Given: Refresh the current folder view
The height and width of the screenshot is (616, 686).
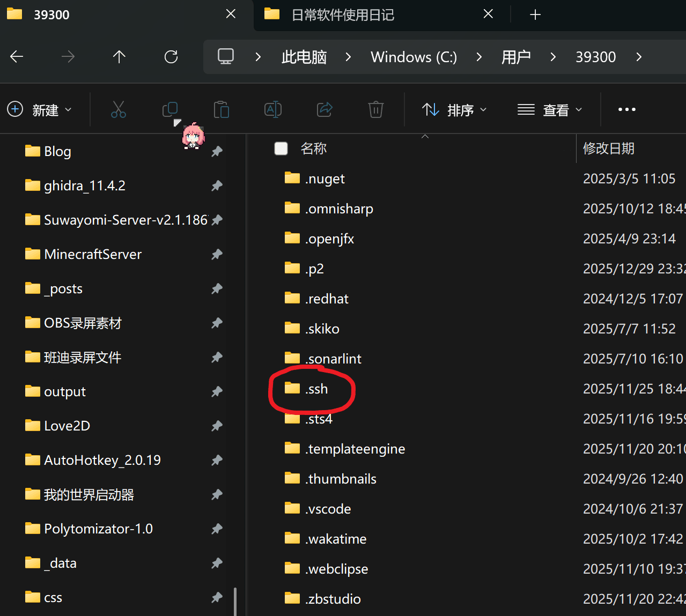Looking at the screenshot, I should coord(171,57).
